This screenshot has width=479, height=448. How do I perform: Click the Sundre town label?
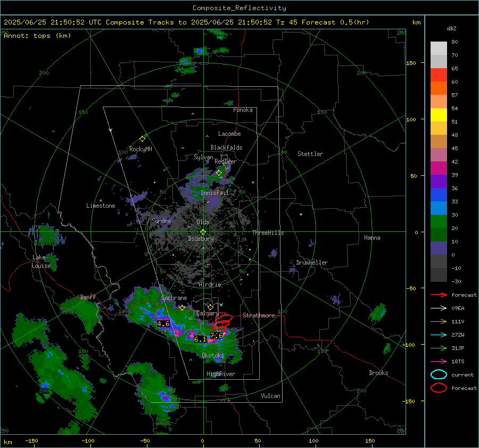point(161,221)
